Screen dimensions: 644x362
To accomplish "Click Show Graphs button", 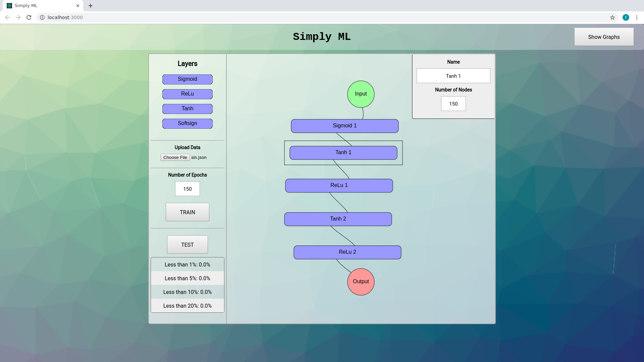I will click(x=603, y=37).
